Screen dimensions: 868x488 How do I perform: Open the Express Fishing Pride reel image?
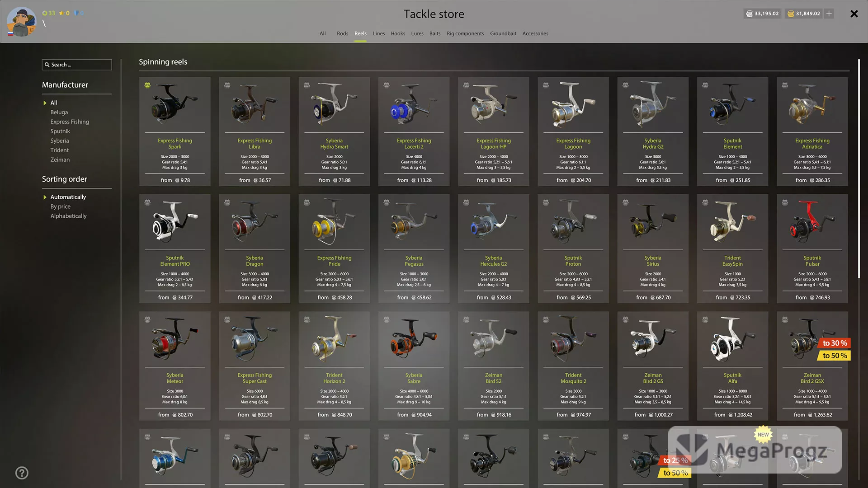tap(334, 222)
